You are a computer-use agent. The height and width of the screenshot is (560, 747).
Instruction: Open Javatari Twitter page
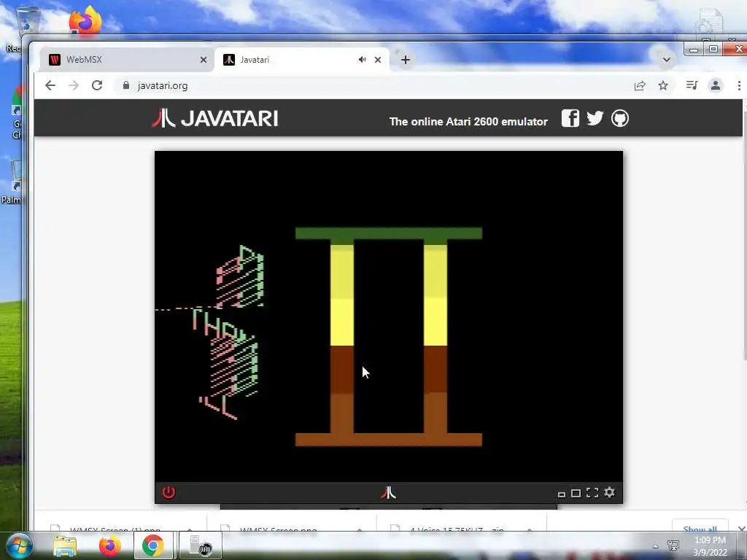point(595,118)
